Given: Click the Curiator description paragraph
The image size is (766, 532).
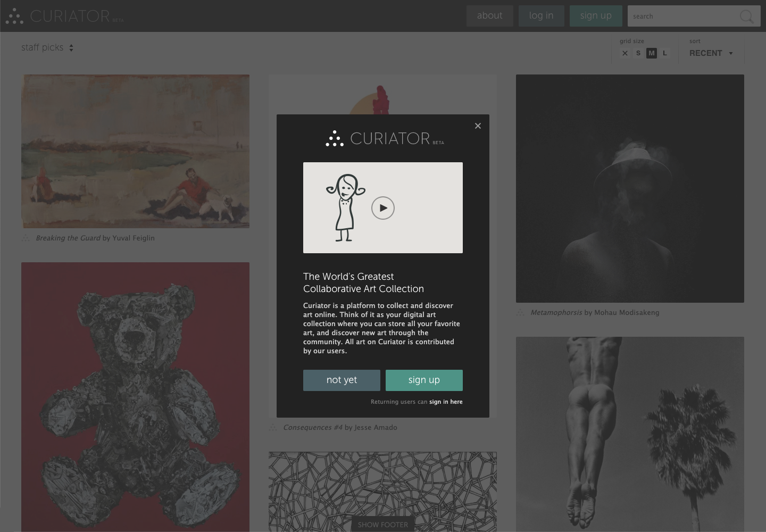Looking at the screenshot, I should coord(381,328).
